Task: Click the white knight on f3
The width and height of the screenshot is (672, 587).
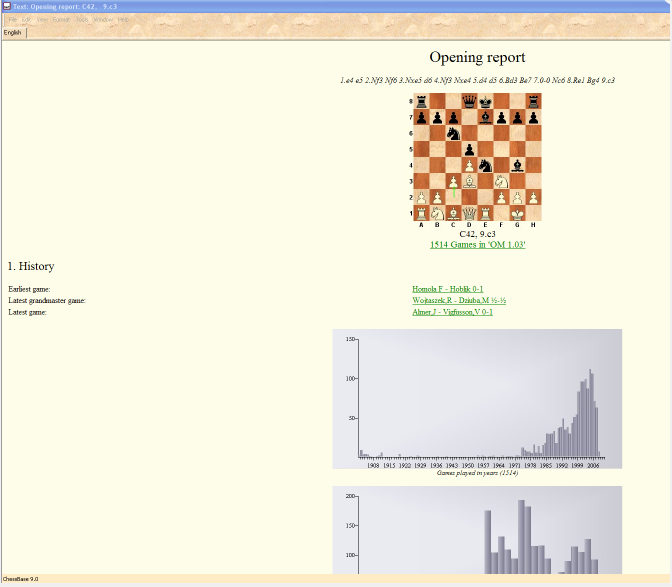Action: pyautogui.click(x=501, y=181)
